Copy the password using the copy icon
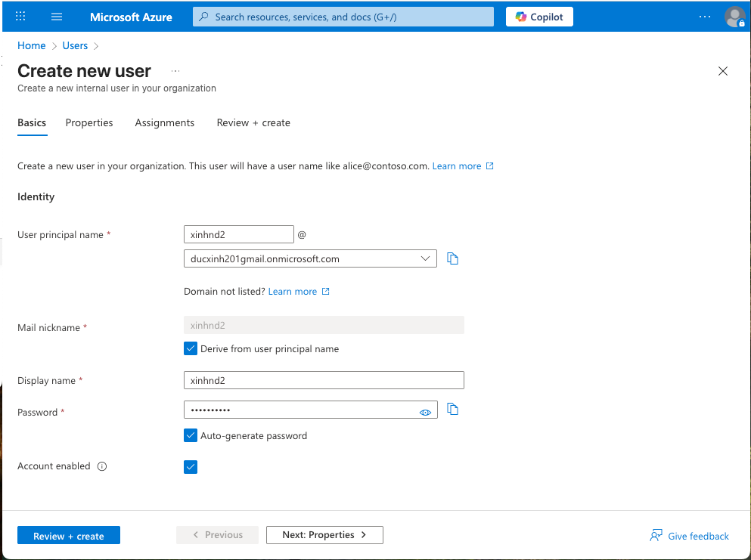 coord(452,409)
